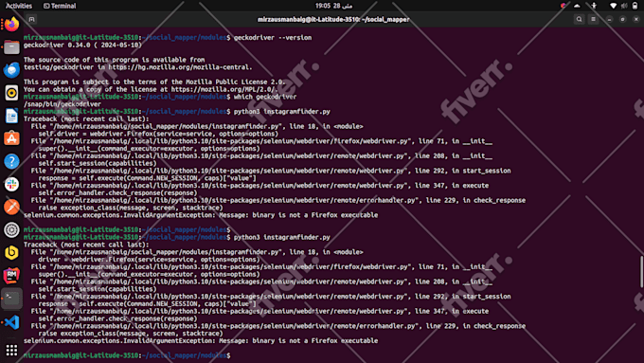The height and width of the screenshot is (363, 644).
Task: Click the 'geckodriver --version' command text
Action: pos(273,37)
